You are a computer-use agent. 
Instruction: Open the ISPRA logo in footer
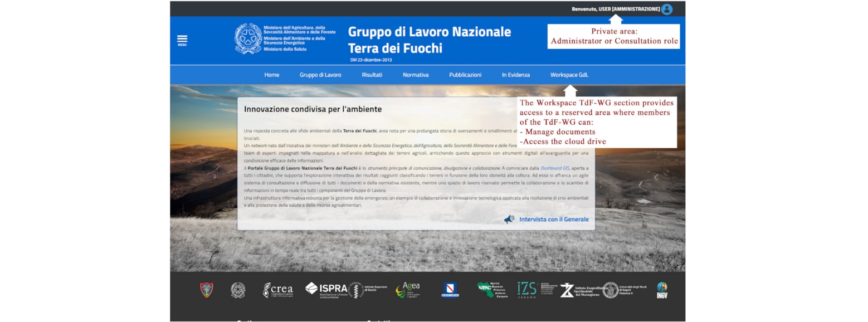click(326, 289)
